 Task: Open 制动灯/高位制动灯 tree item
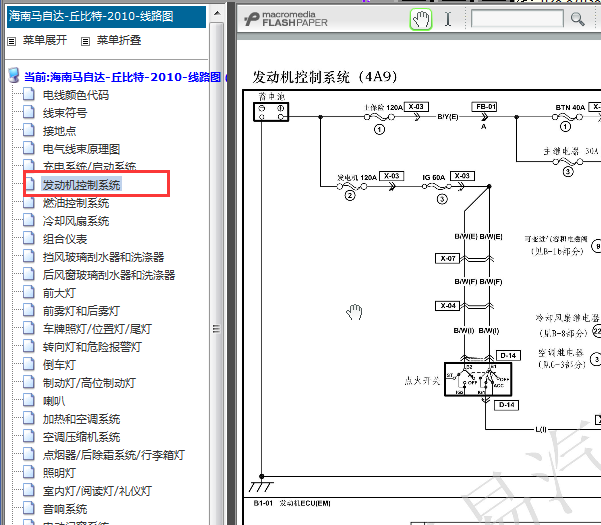pos(89,383)
